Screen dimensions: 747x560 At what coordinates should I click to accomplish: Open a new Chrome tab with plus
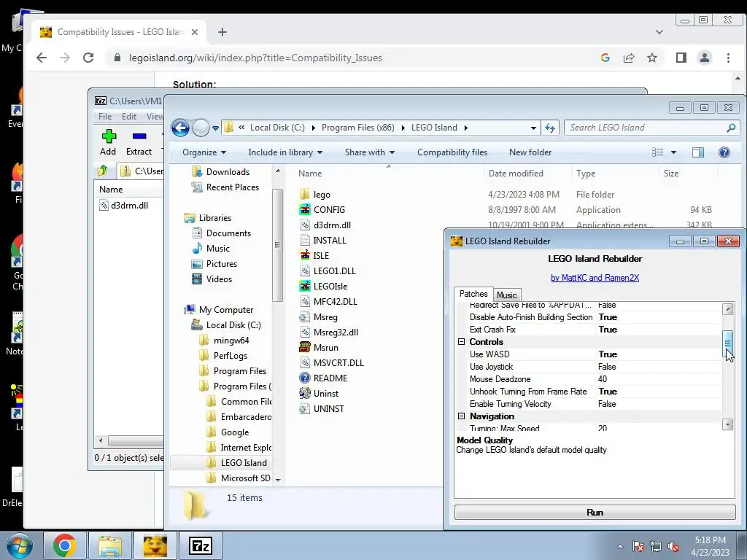(222, 32)
